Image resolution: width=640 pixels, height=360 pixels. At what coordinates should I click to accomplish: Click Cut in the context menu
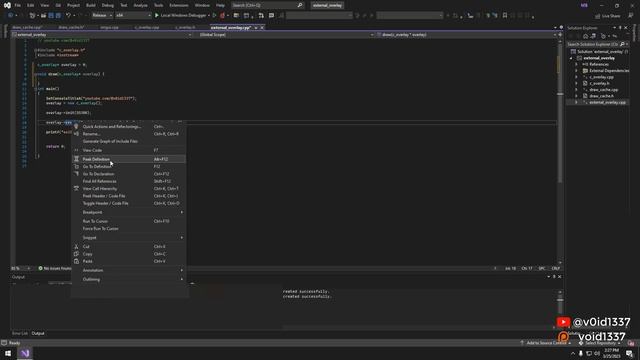click(128, 247)
